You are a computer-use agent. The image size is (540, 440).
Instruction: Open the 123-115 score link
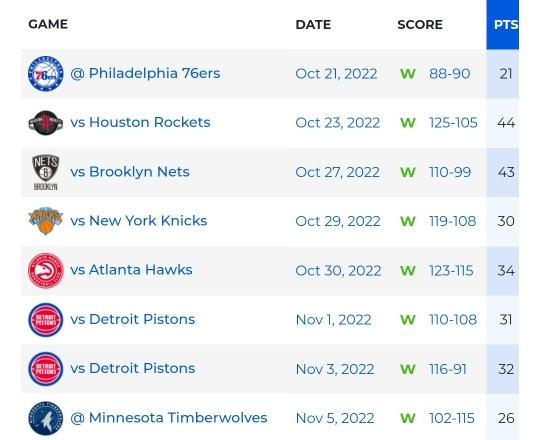click(451, 271)
